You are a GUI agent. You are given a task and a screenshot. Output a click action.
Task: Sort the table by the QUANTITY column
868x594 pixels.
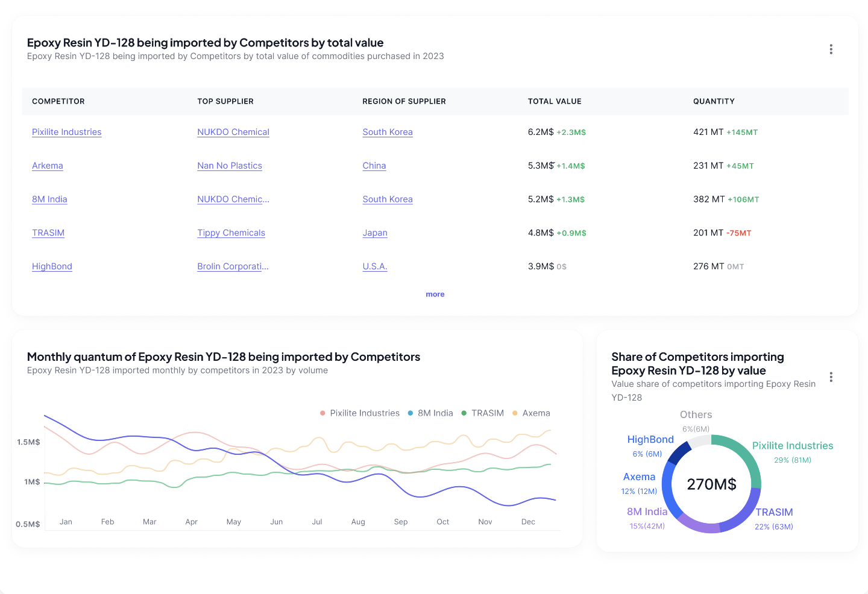[x=714, y=101]
